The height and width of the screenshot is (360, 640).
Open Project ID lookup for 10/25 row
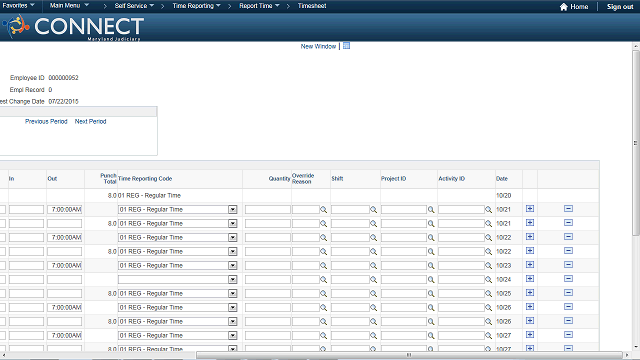tap(431, 293)
